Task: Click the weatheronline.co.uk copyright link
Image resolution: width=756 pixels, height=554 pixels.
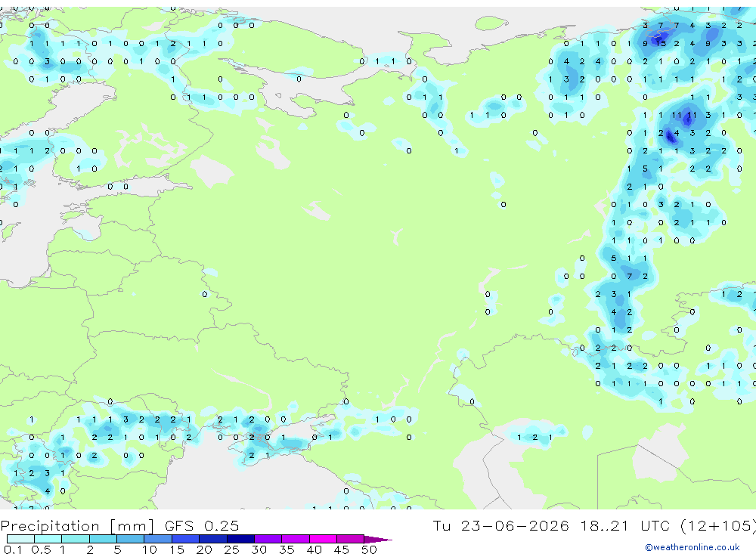Action: pos(692,547)
